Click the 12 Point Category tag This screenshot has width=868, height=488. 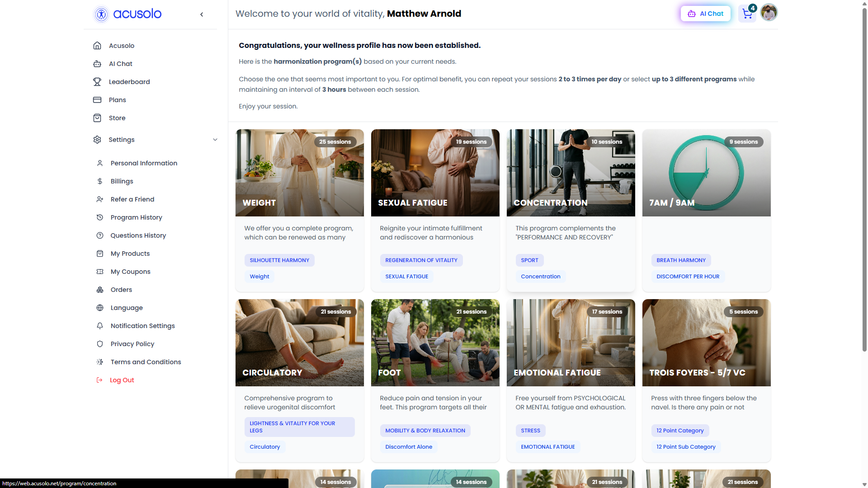pyautogui.click(x=680, y=431)
